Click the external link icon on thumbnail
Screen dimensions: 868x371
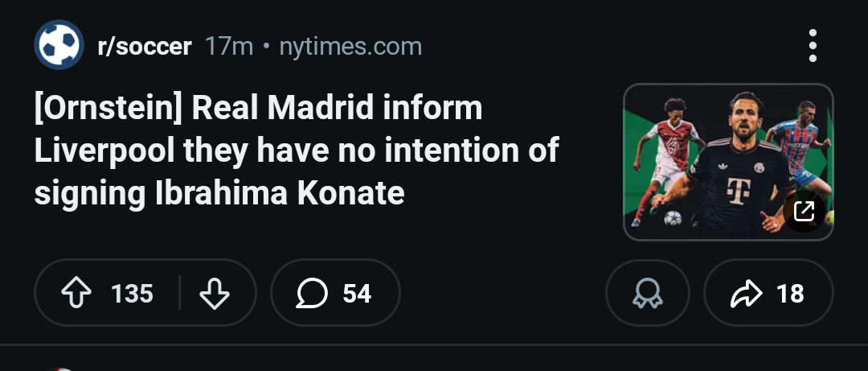click(x=804, y=212)
